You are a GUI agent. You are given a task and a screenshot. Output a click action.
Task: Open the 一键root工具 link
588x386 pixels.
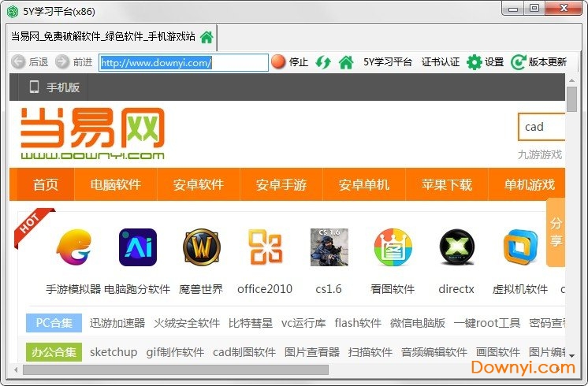pyautogui.click(x=487, y=323)
